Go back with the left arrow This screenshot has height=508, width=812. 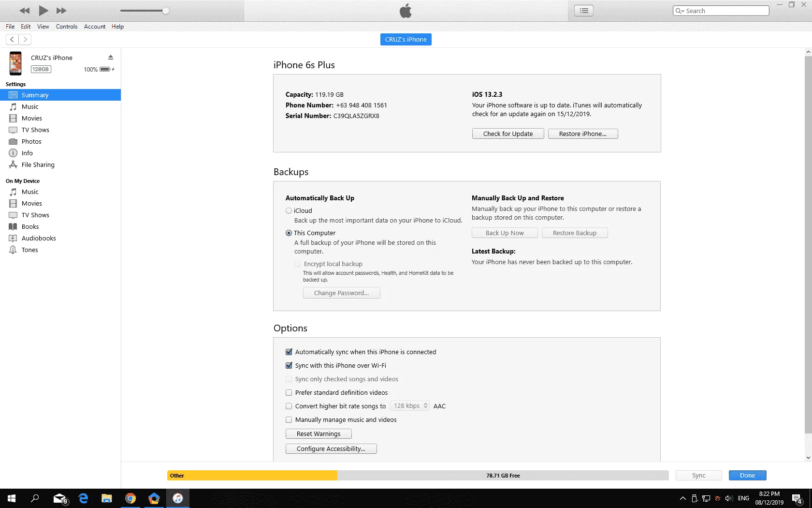(x=12, y=39)
